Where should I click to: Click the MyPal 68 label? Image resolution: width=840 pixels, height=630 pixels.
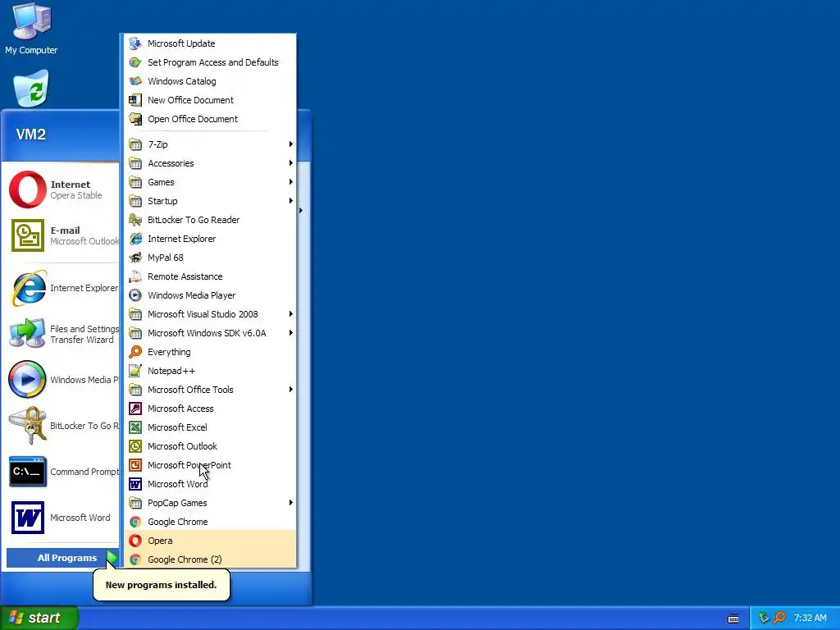pyautogui.click(x=165, y=258)
